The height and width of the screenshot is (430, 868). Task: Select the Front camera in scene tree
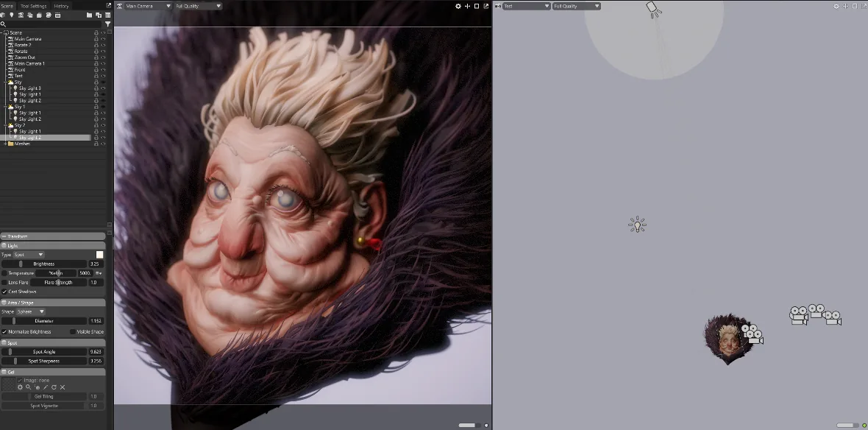coord(20,70)
